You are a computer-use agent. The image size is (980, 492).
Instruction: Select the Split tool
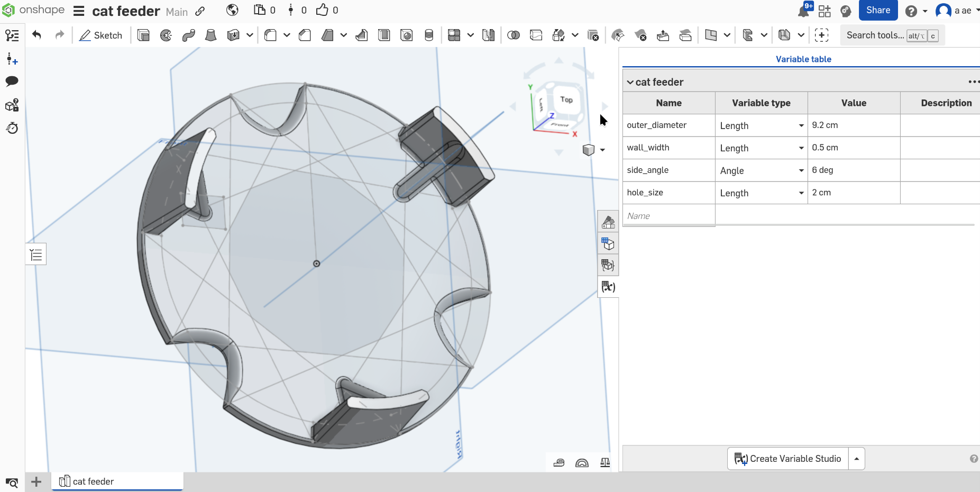536,35
